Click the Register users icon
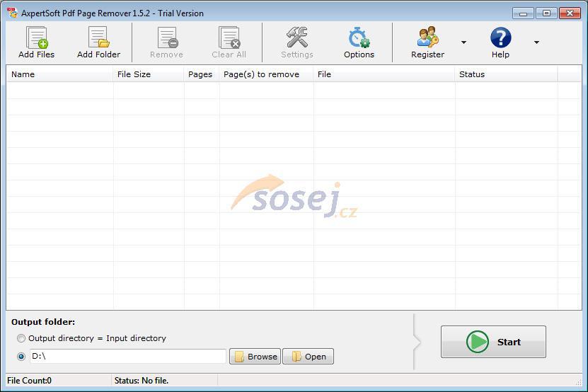 click(427, 38)
